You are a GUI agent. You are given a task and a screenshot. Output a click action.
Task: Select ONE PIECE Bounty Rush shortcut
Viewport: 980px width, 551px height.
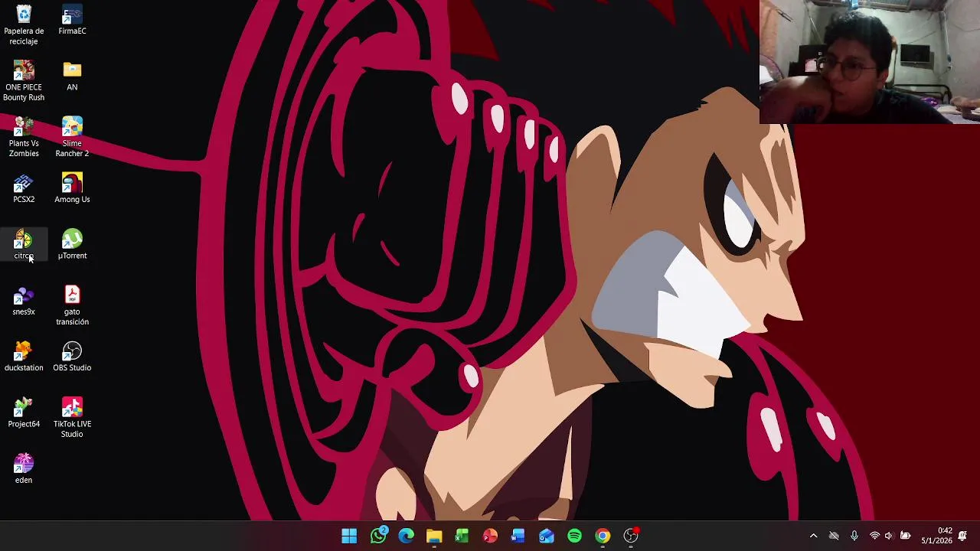tap(24, 80)
